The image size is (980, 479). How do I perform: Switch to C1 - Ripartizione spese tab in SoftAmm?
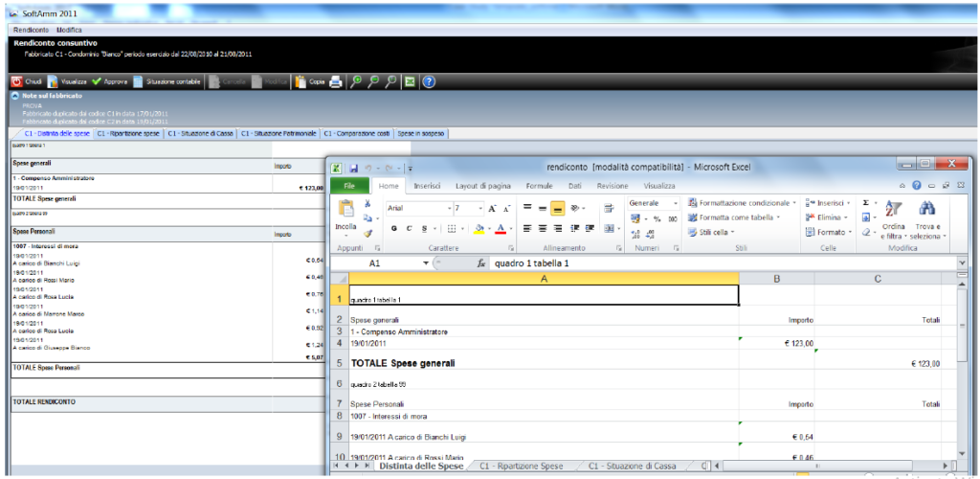[x=129, y=134]
